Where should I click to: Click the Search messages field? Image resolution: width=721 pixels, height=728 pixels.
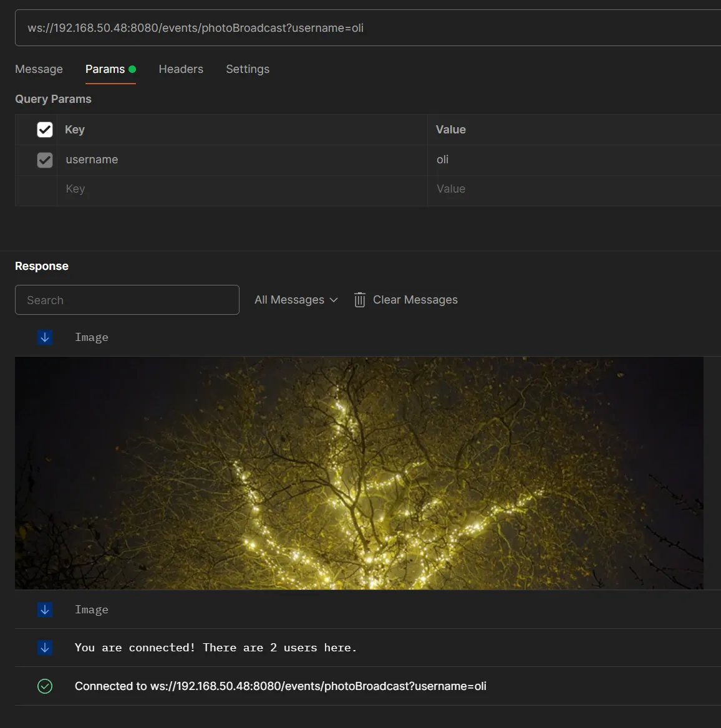127,300
